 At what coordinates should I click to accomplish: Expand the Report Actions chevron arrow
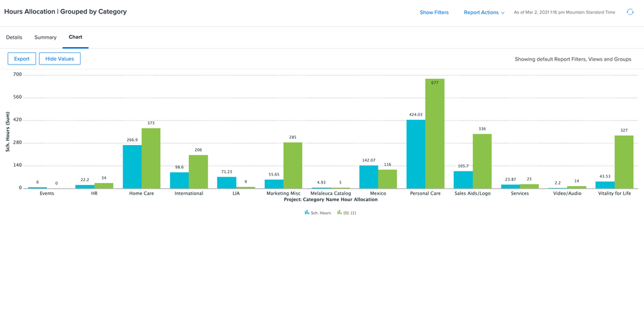point(503,13)
